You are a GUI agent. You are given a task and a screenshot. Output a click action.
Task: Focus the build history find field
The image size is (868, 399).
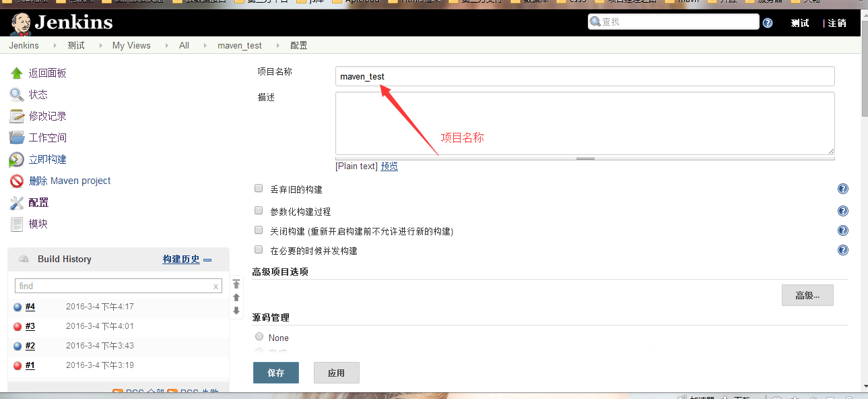(x=119, y=286)
